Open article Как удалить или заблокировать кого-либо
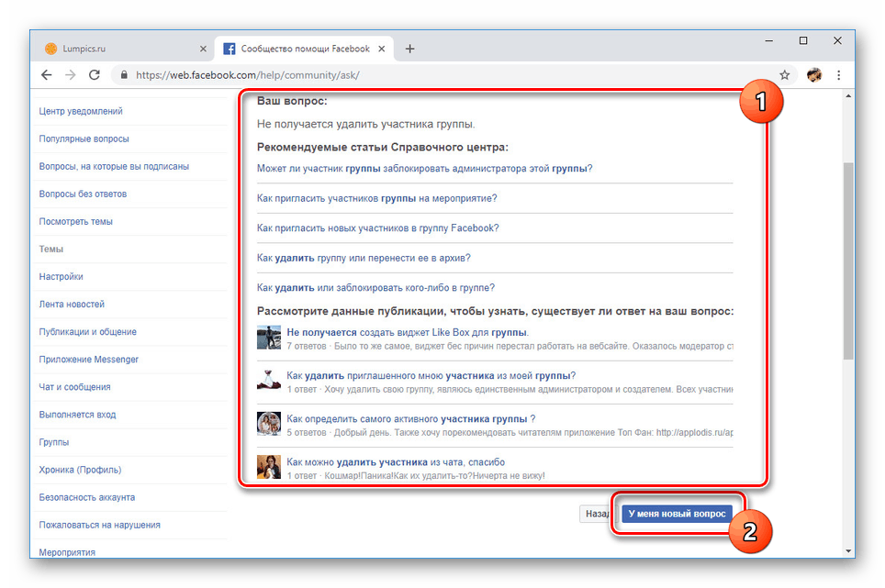Image resolution: width=885 pixels, height=588 pixels. (375, 288)
